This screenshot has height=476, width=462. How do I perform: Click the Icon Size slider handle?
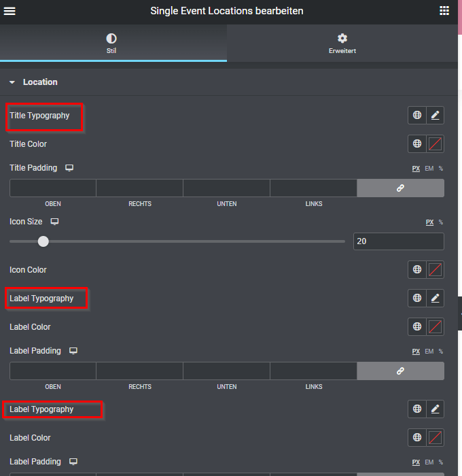(x=43, y=241)
